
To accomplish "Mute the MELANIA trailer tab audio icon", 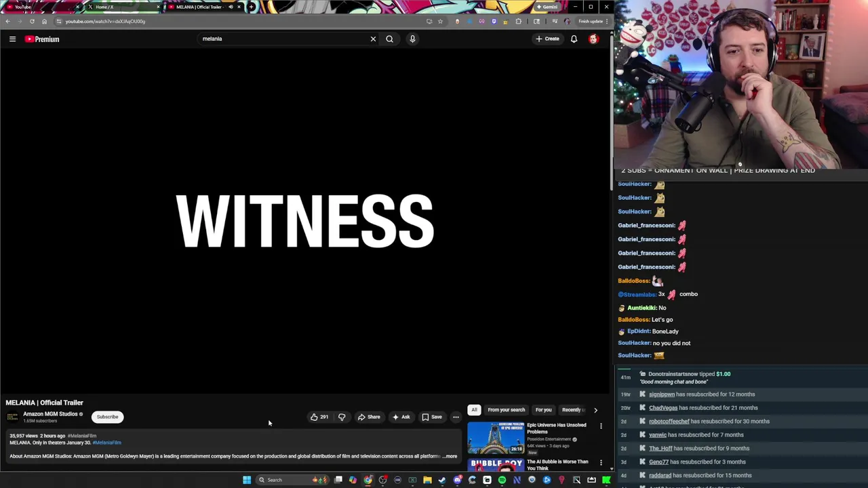I will (230, 7).
